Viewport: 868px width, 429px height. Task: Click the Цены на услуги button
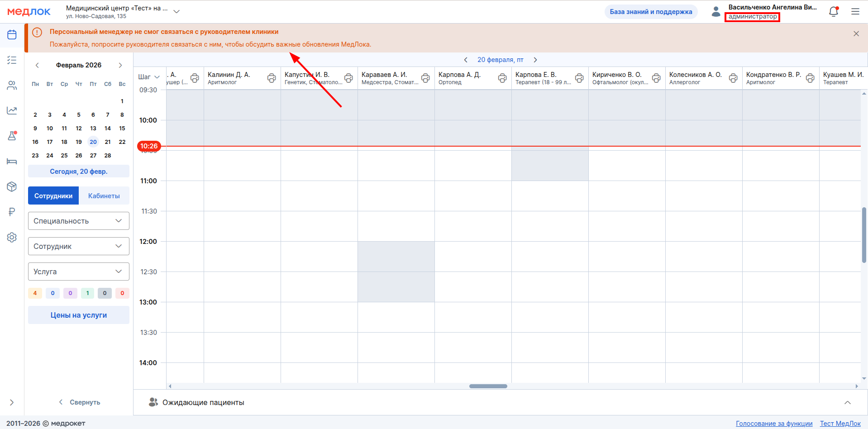(x=79, y=315)
